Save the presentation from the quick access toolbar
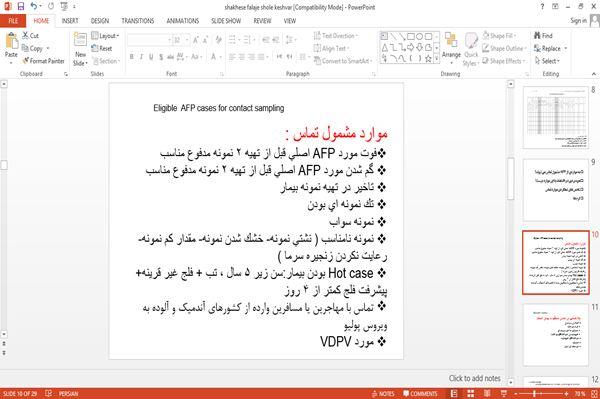600x399 pixels. (21, 7)
